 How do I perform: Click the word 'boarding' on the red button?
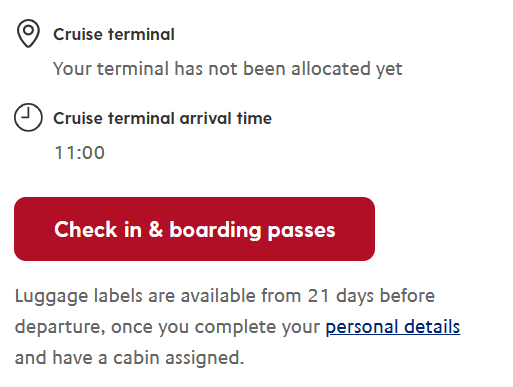pyautogui.click(x=215, y=230)
